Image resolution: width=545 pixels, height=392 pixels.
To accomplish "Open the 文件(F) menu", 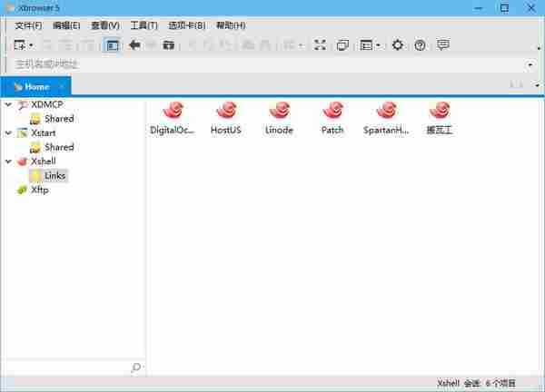I will pyautogui.click(x=28, y=25).
